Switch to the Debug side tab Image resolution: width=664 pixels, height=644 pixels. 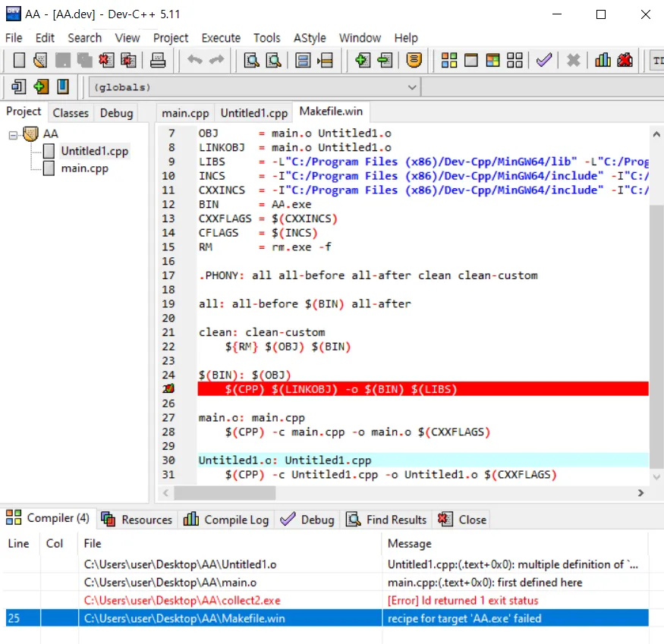(116, 113)
